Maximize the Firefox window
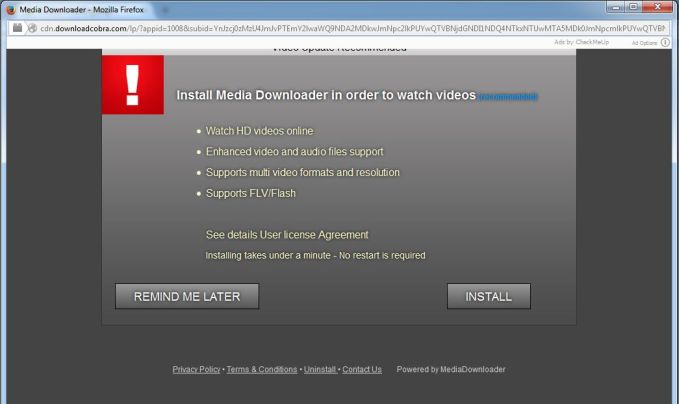Image resolution: width=679 pixels, height=404 pixels. (633, 7)
